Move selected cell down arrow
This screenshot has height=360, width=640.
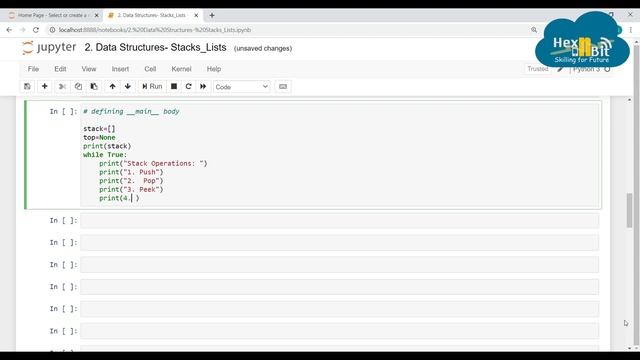pyautogui.click(x=128, y=87)
